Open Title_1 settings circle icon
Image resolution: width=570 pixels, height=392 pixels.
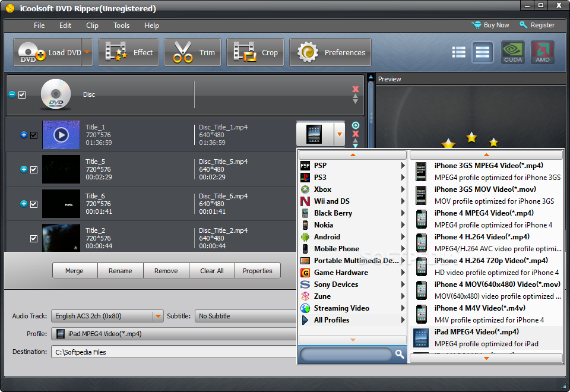coord(356,125)
